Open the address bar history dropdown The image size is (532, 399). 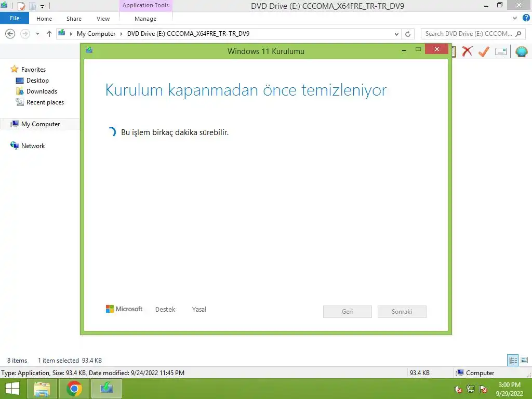click(x=396, y=34)
